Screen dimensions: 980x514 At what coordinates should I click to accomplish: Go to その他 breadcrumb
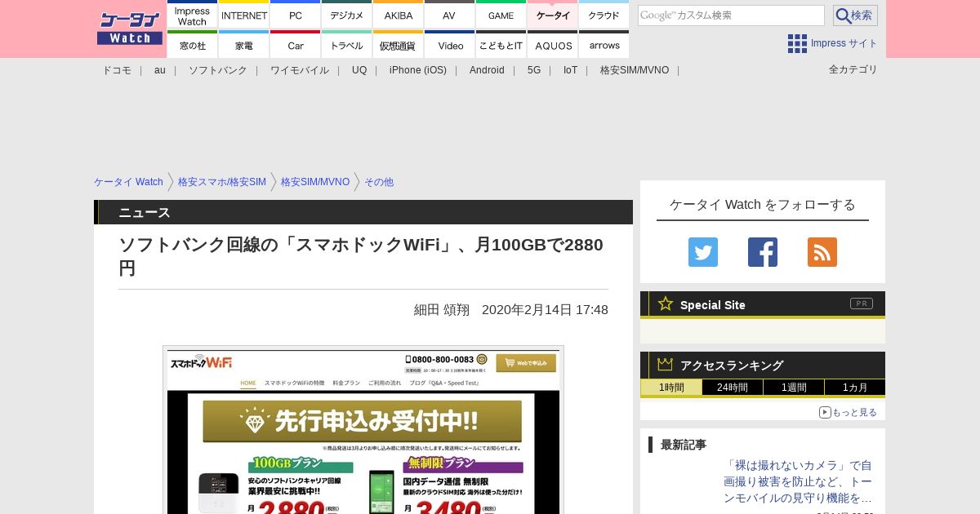[379, 182]
